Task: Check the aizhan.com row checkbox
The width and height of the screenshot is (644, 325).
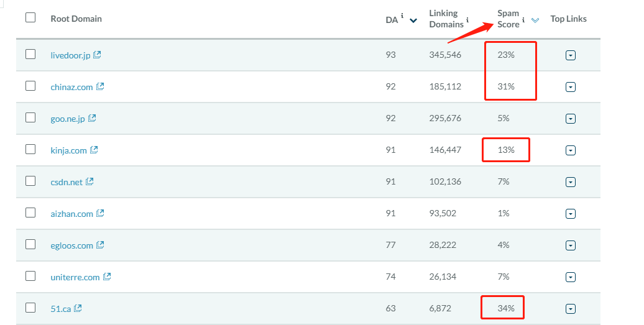Action: pos(30,213)
